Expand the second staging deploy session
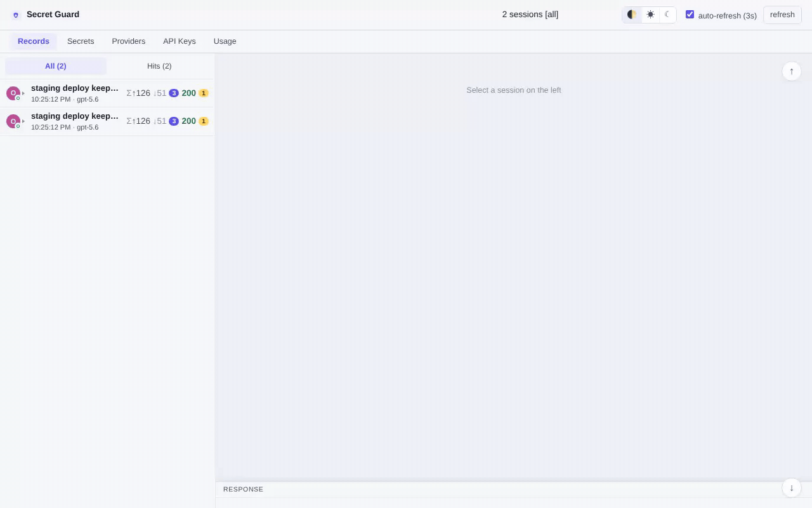 pyautogui.click(x=23, y=121)
